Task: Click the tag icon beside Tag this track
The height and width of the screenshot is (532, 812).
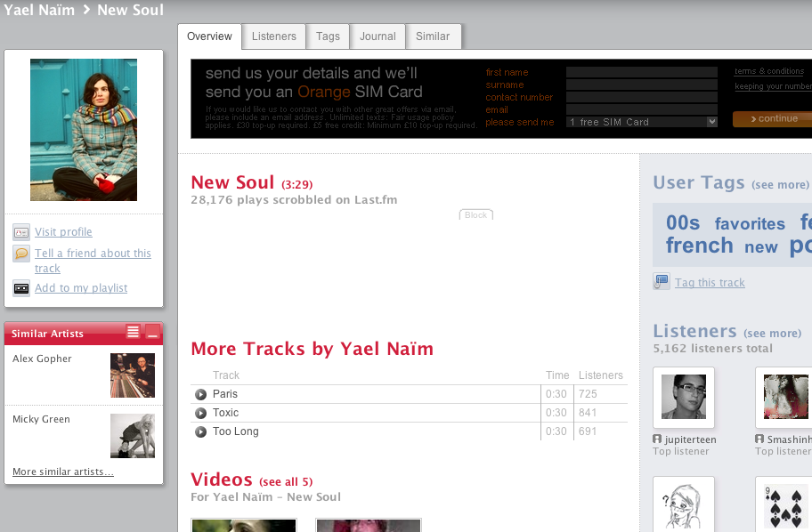Action: [x=662, y=281]
